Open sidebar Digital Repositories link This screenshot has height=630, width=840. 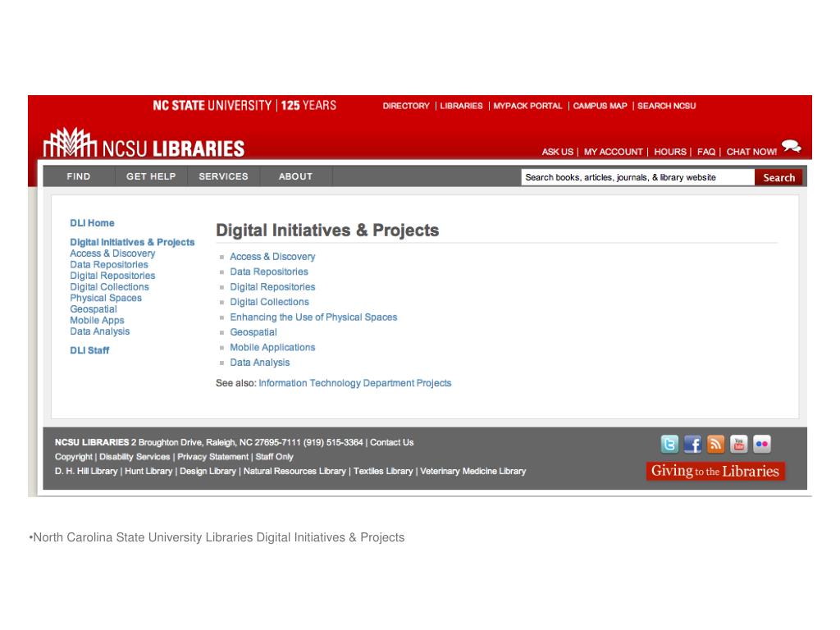click(x=112, y=276)
